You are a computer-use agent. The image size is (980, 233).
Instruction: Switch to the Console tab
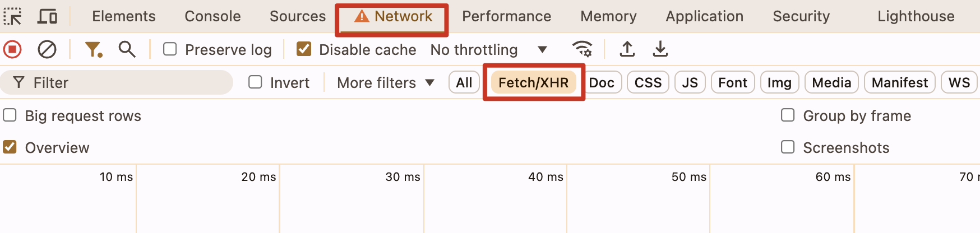click(212, 17)
